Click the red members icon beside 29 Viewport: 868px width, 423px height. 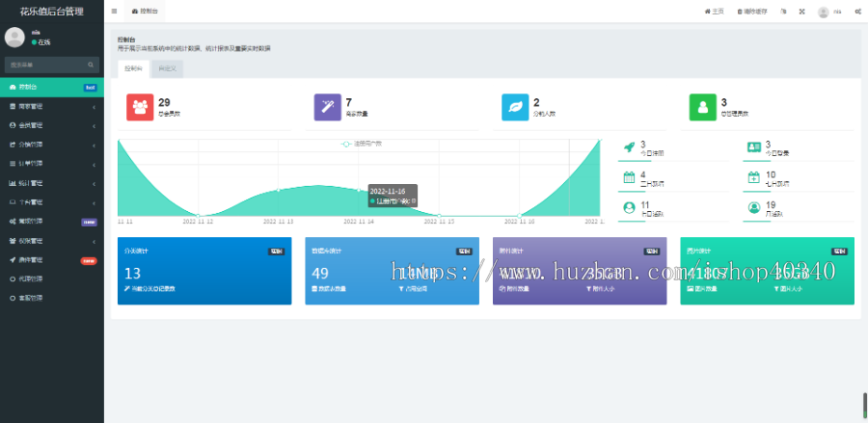click(x=140, y=107)
